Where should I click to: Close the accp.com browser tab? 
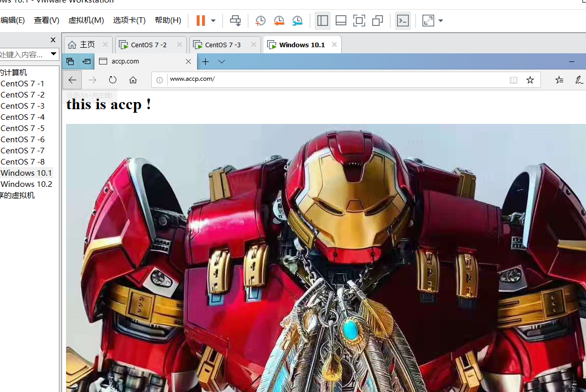coord(188,61)
